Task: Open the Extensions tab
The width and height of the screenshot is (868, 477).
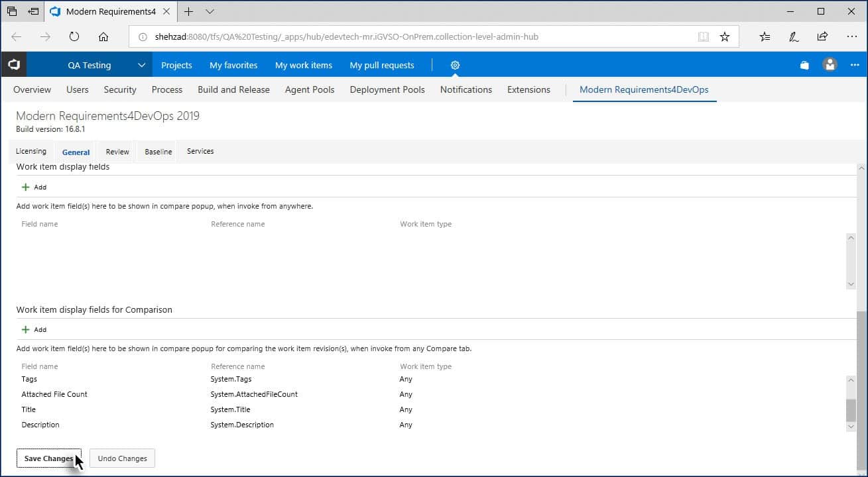Action: pyautogui.click(x=528, y=89)
